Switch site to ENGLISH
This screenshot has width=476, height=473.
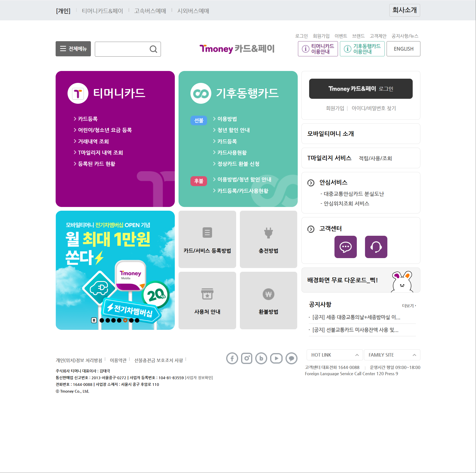[403, 49]
